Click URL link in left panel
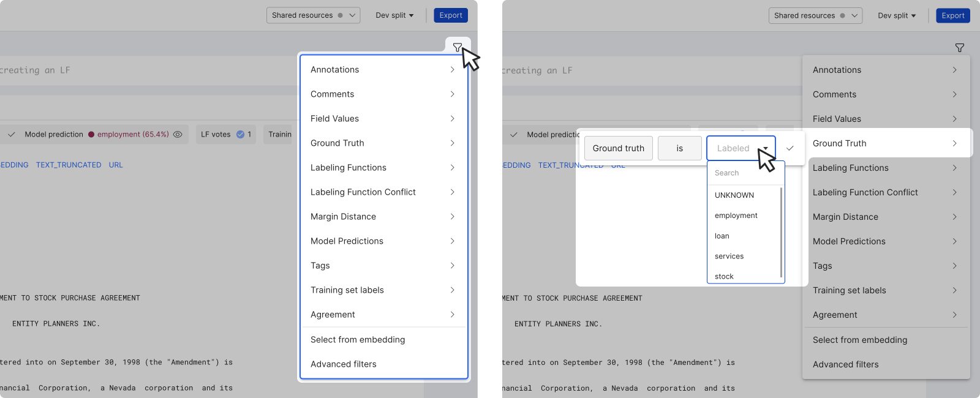Screen dimensions: 980x398 point(116,165)
